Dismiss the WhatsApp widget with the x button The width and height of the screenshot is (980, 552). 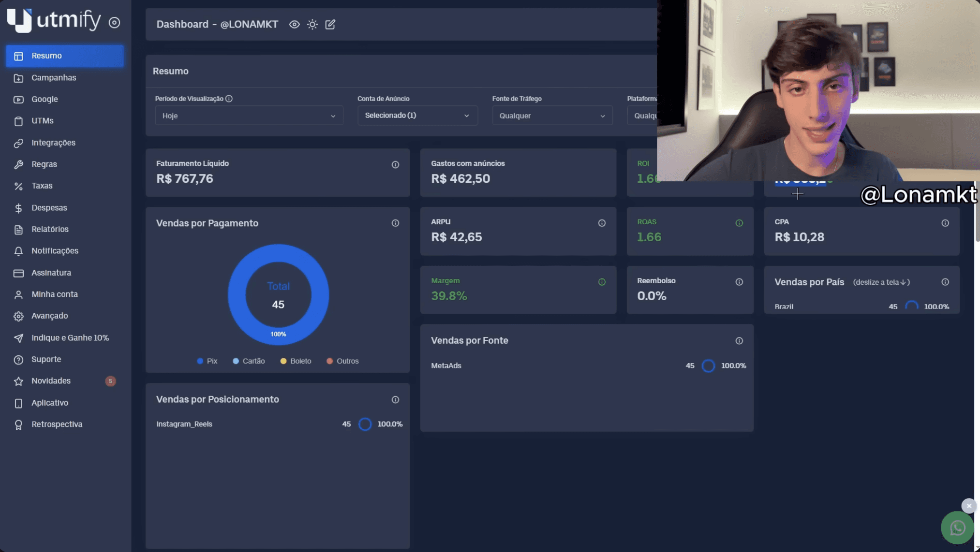click(969, 506)
